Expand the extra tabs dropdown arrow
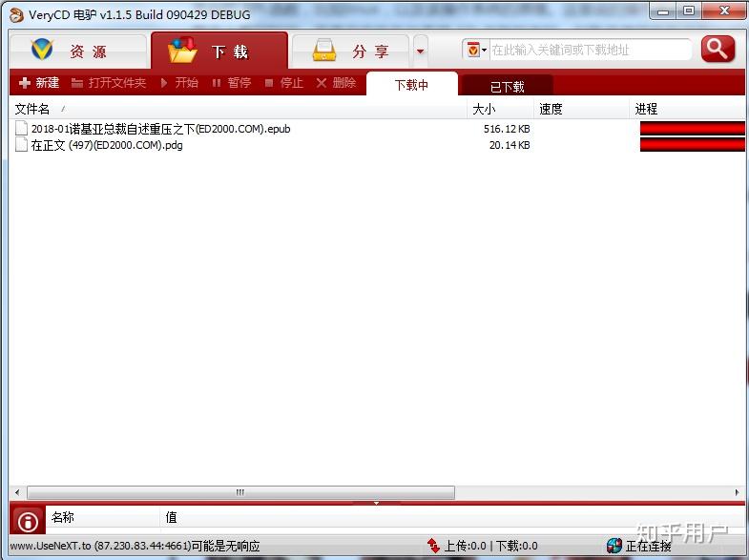 pyautogui.click(x=421, y=52)
